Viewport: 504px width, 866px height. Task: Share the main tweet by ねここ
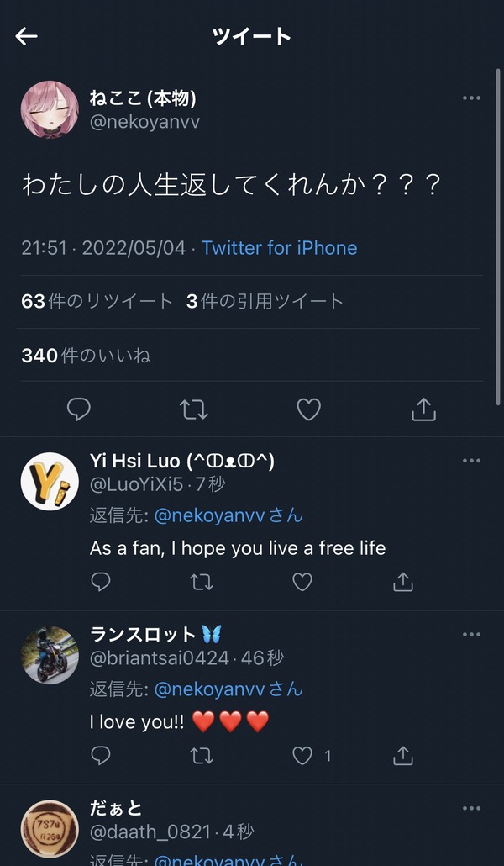(423, 409)
